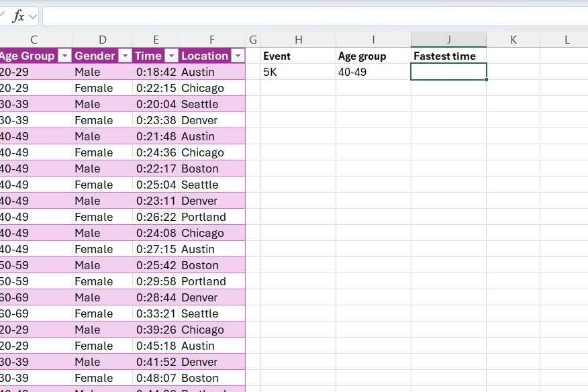Open the Location column filter arrow
The height and width of the screenshot is (392, 588).
point(238,56)
